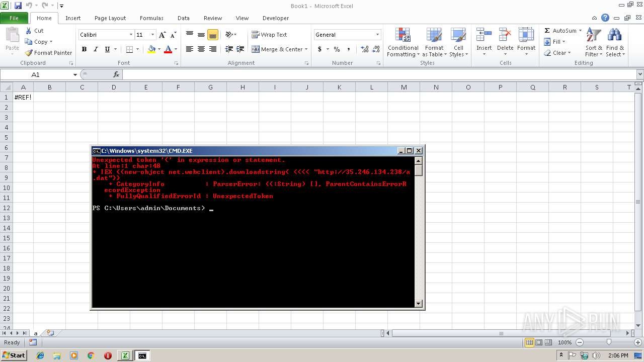Click the Decrease Indent icon

(x=229, y=49)
